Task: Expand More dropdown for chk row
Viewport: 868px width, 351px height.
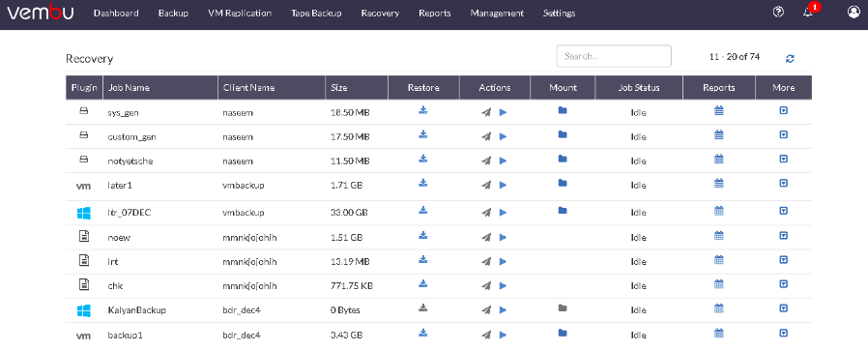Action: pos(783,284)
